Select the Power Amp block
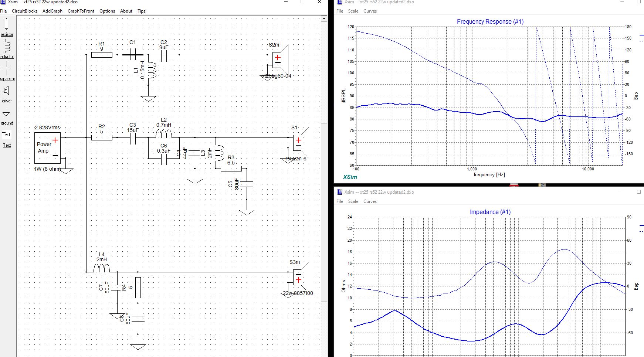644x357 pixels. pos(47,148)
